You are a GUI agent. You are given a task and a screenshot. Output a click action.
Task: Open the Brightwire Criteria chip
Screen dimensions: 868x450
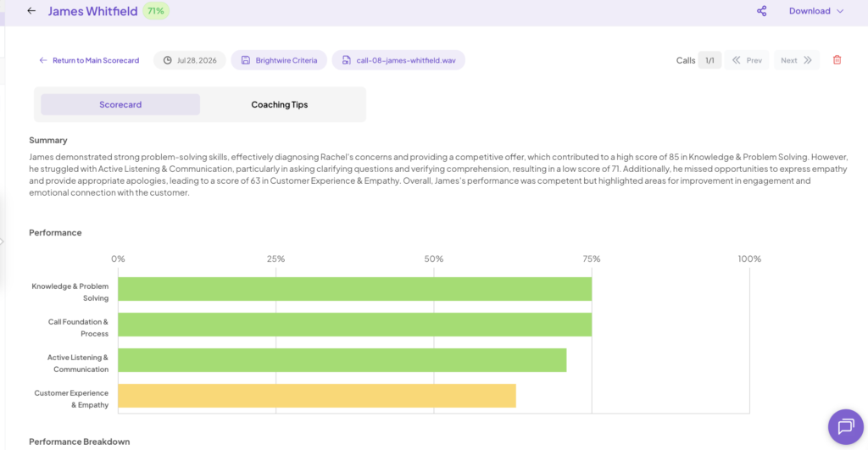[279, 60]
